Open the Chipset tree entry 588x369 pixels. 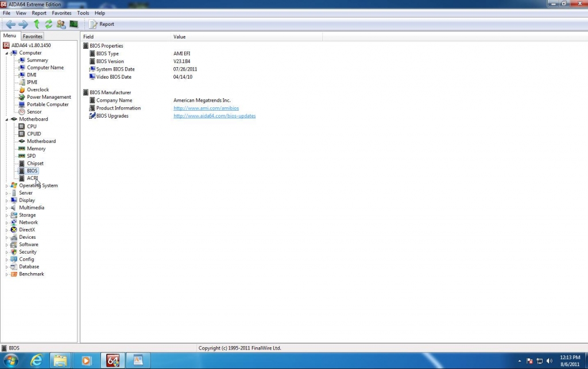35,164
